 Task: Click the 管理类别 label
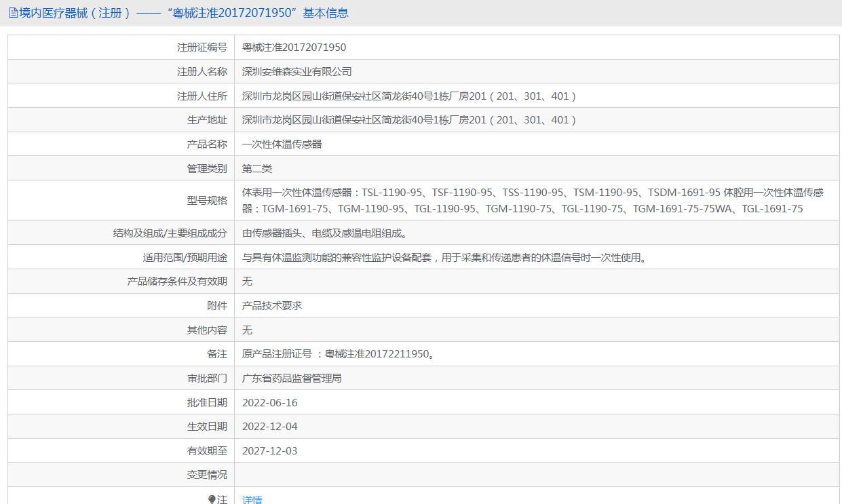click(x=207, y=169)
